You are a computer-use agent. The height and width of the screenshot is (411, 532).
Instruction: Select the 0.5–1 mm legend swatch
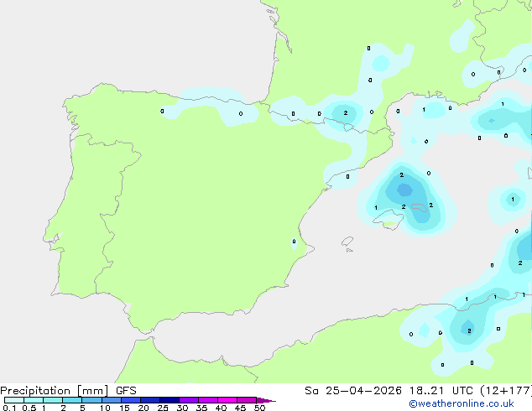(34, 400)
